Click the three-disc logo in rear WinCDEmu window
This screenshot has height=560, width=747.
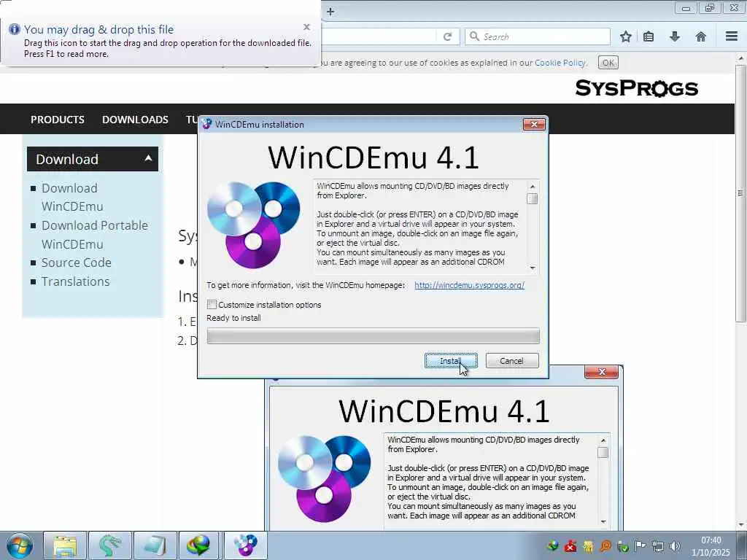[x=325, y=478]
